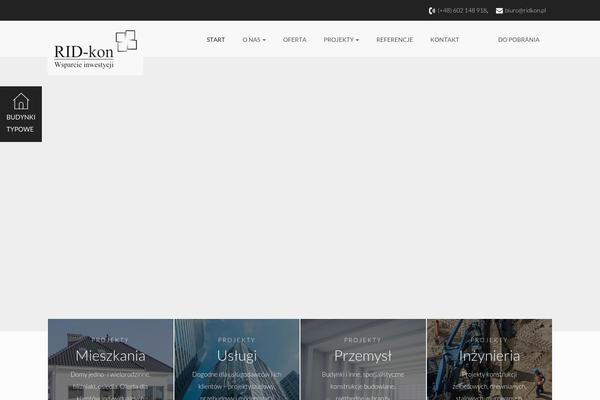600x400 pixels.
Task: Click the house icon in Budynki Typowe
Action: [x=21, y=101]
